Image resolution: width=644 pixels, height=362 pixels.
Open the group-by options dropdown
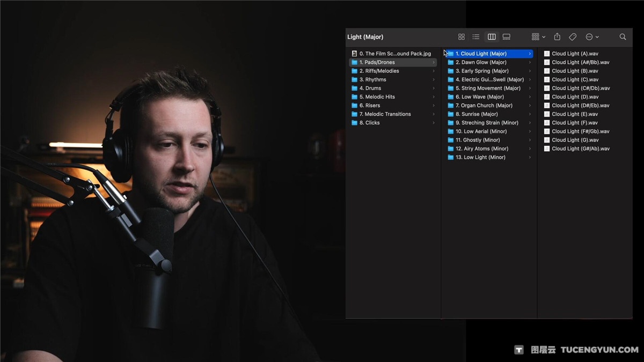[538, 37]
